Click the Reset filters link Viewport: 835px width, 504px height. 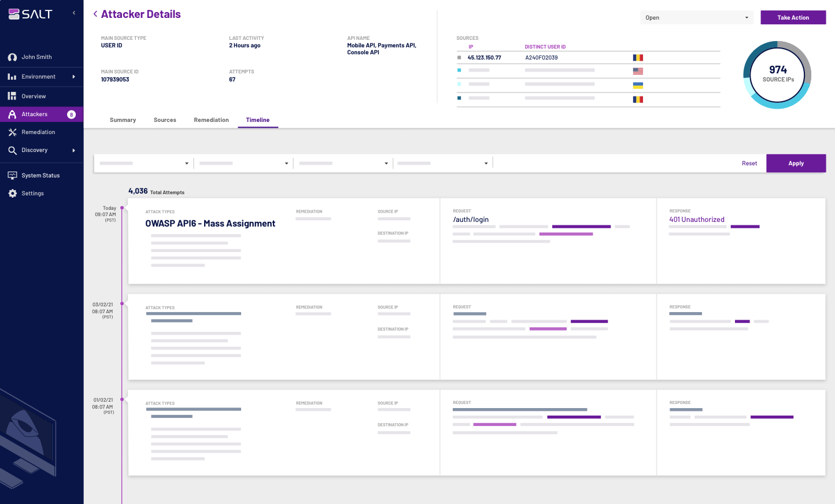[x=749, y=164]
